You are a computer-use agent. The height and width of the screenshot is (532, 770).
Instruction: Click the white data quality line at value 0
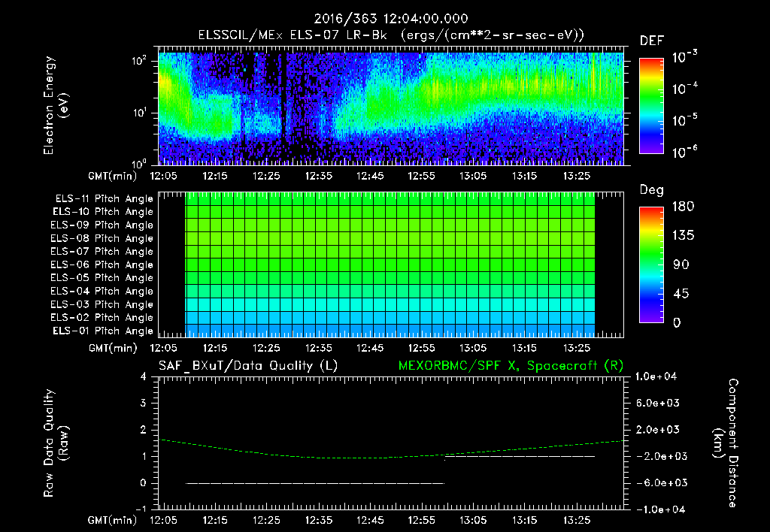(x=315, y=483)
